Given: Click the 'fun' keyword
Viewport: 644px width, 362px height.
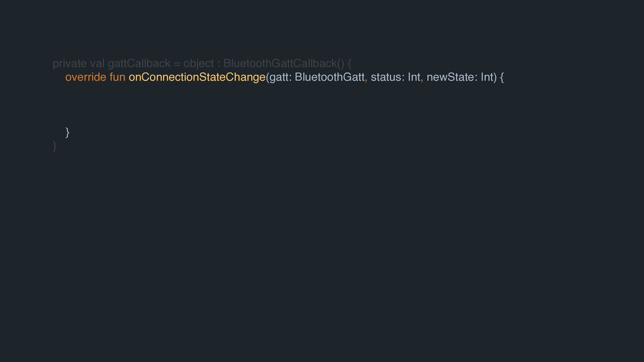Looking at the screenshot, I should pos(117,77).
